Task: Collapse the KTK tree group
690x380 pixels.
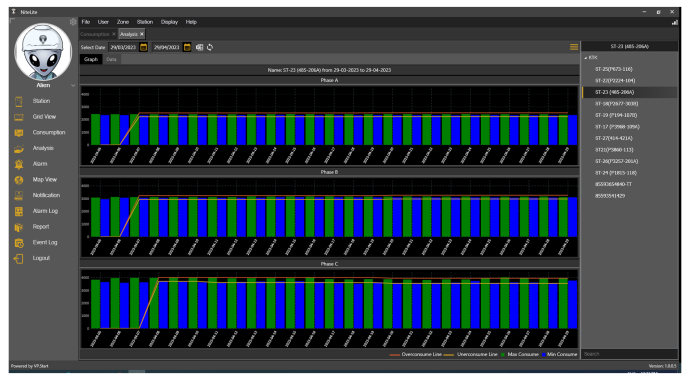Action: click(586, 58)
